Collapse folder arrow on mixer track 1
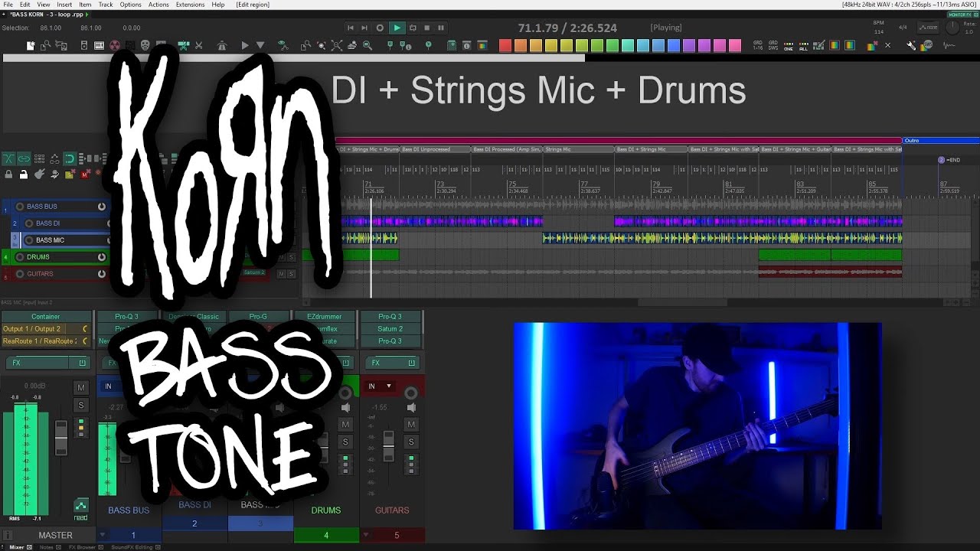Image resolution: width=980 pixels, height=551 pixels. coord(103,535)
